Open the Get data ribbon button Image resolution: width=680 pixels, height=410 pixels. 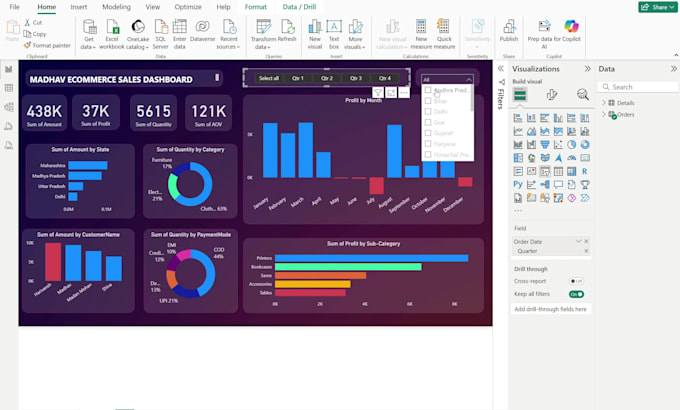pos(89,34)
